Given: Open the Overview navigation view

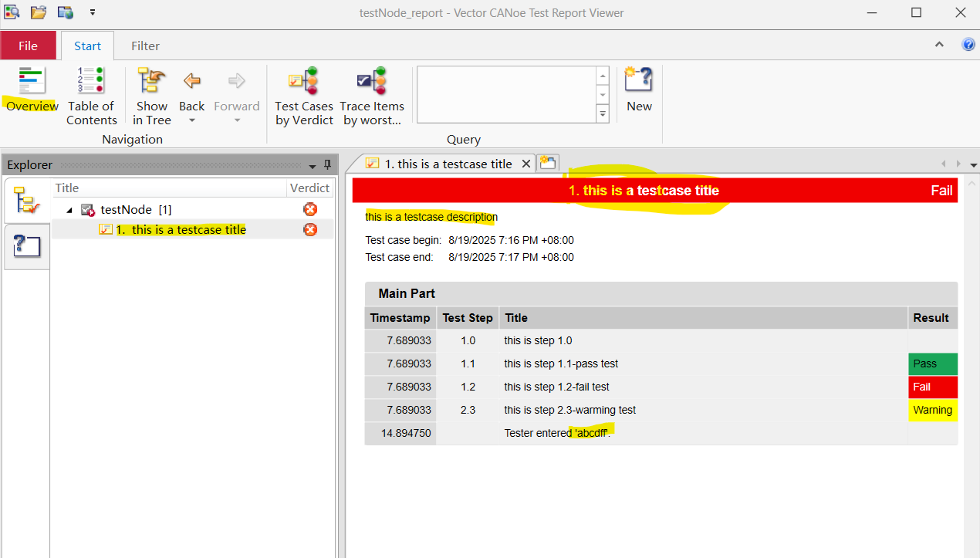Looking at the screenshot, I should [x=32, y=90].
